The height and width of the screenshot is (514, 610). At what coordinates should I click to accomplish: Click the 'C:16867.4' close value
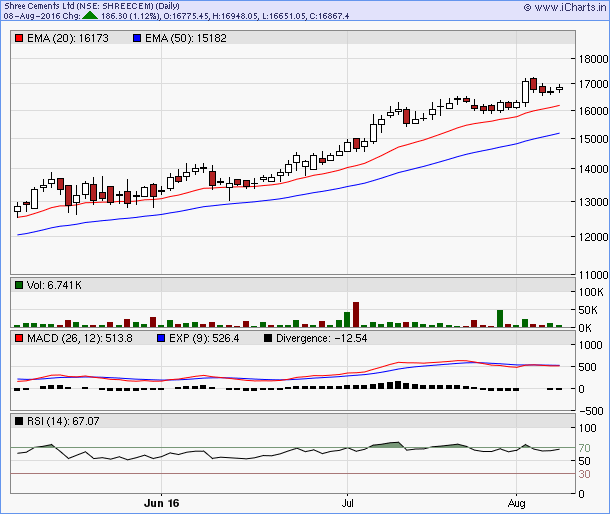point(329,16)
